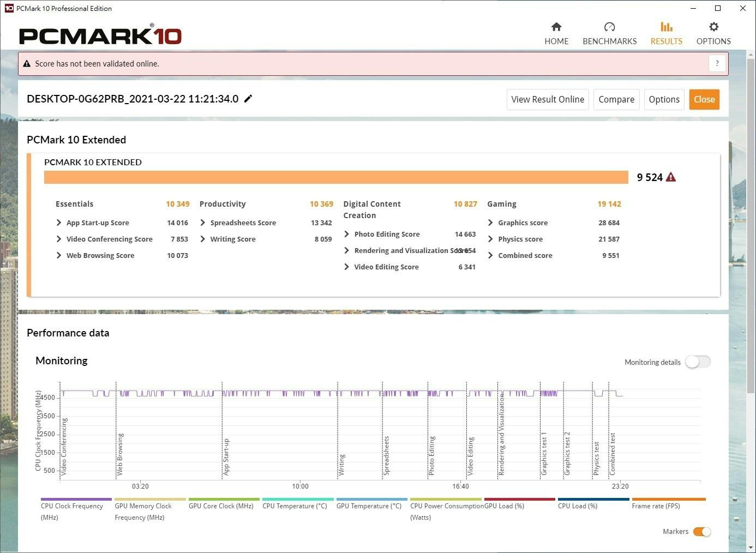Click the vertical scrollbar on the right
The image size is (756, 553).
point(751,218)
